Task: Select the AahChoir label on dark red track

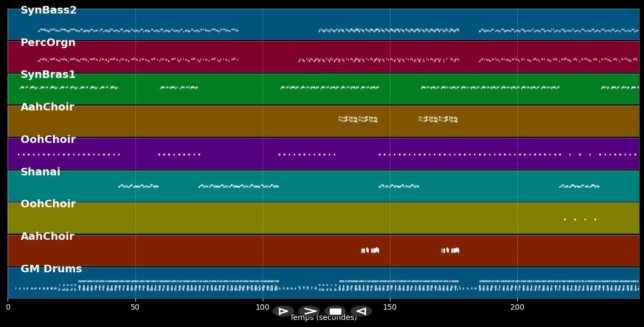Action: [x=47, y=237]
